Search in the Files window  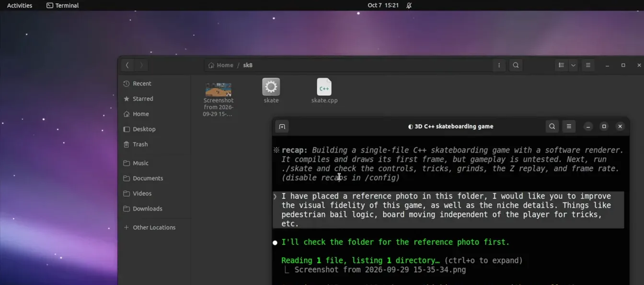coord(516,65)
